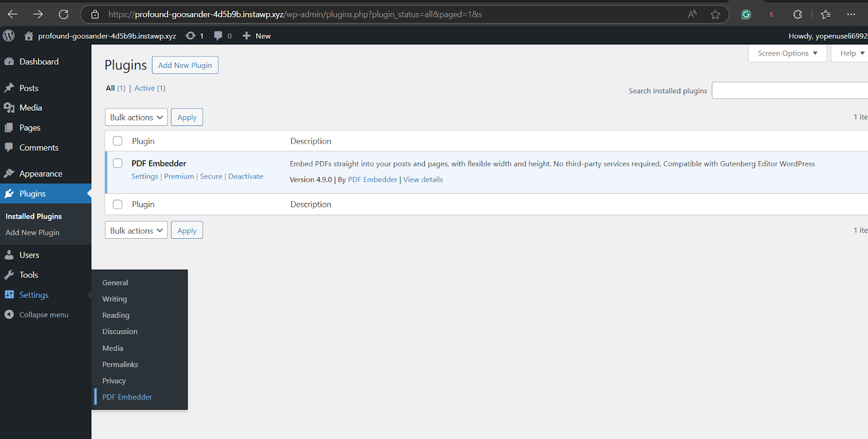
Task: Click the browser address bar URL
Action: pos(295,15)
